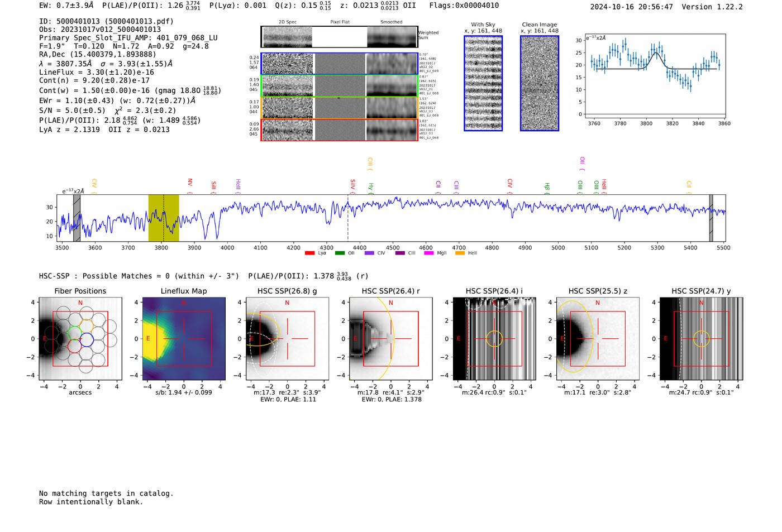Click the green OII legend swatch
The height and width of the screenshot is (532, 782).
[340, 253]
